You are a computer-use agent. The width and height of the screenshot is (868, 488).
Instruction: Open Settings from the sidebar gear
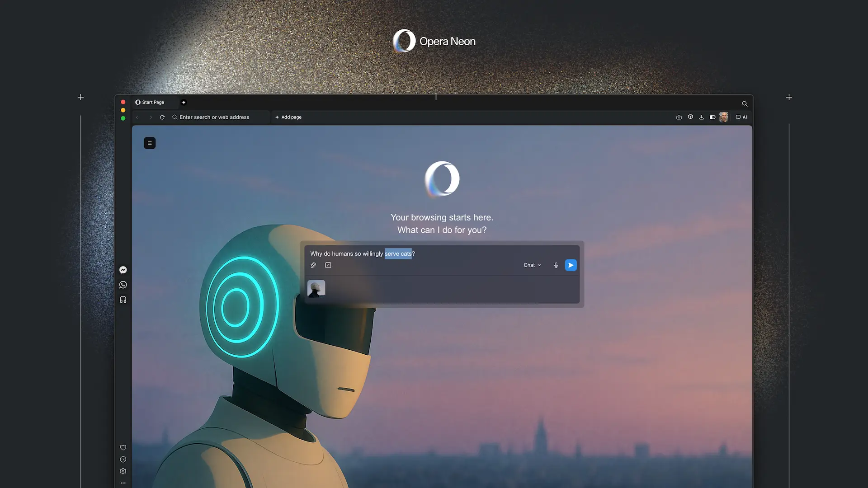(123, 471)
